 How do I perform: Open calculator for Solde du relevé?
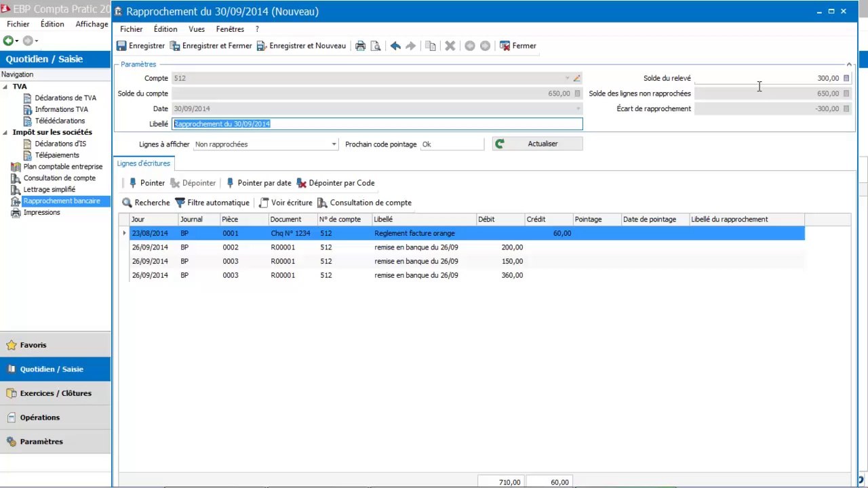tap(846, 79)
